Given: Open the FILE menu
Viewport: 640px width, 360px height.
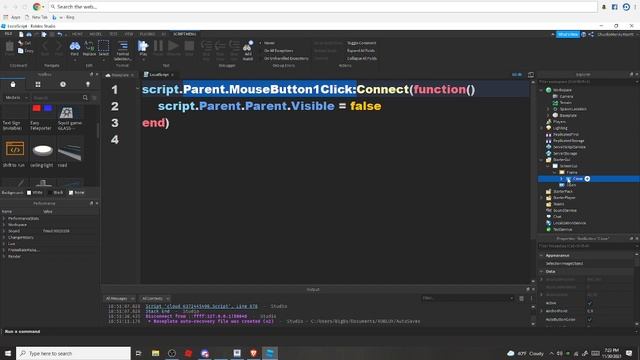Looking at the screenshot, I should [9, 34].
